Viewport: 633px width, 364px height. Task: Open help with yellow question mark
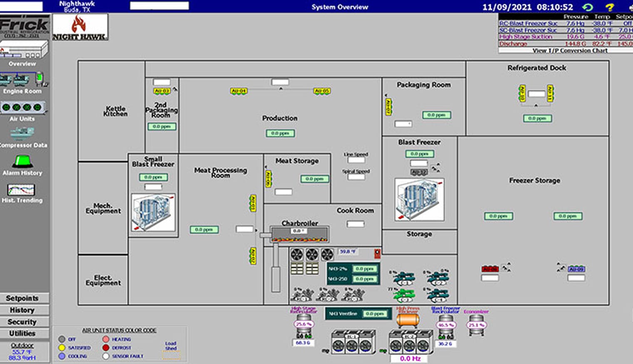[x=609, y=7]
